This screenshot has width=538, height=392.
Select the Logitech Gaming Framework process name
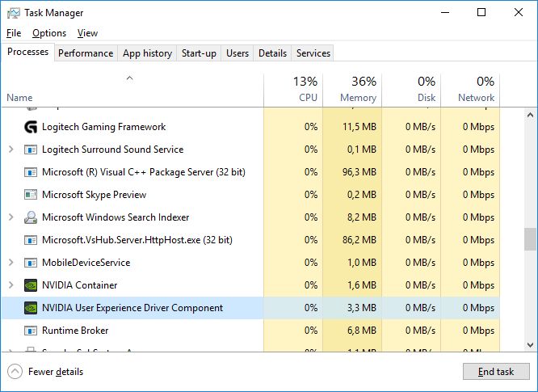coord(103,127)
